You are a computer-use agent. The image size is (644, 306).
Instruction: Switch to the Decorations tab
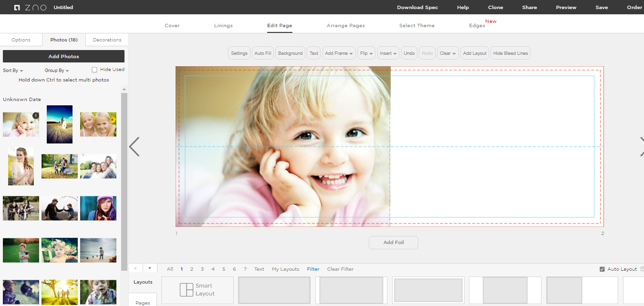click(106, 40)
